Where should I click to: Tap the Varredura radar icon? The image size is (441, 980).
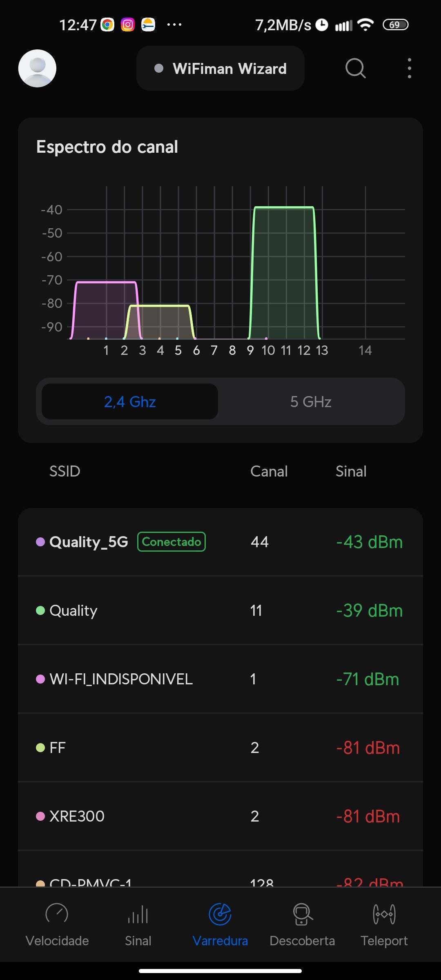coord(220,914)
